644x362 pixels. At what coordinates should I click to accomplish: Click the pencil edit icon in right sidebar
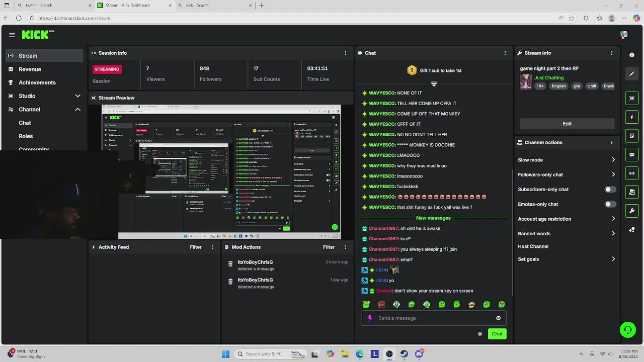click(632, 74)
